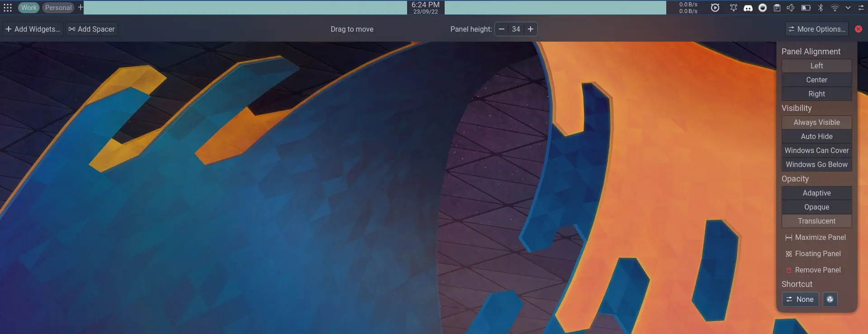
Task: Set opacity to Adaptive
Action: click(x=817, y=193)
